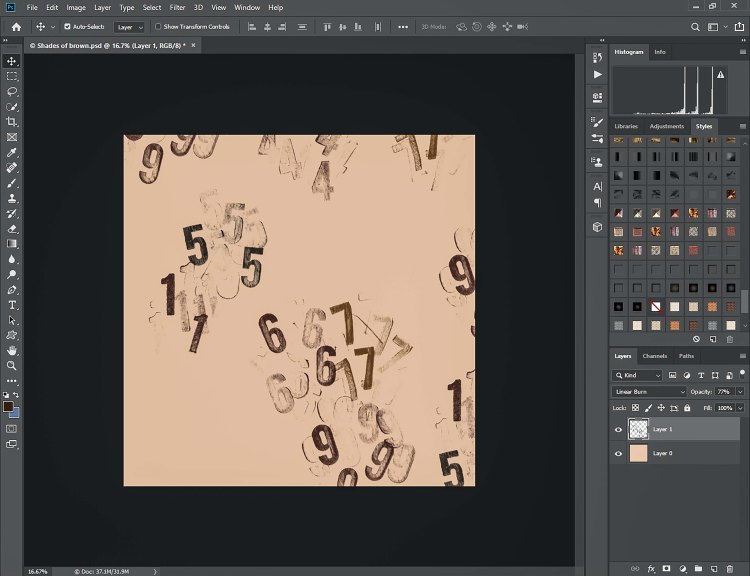Image resolution: width=750 pixels, height=576 pixels.
Task: Select the Move tool
Action: 12,61
